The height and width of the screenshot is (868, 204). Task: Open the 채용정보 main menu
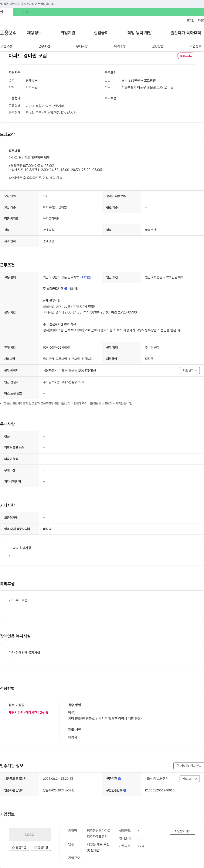(34, 33)
